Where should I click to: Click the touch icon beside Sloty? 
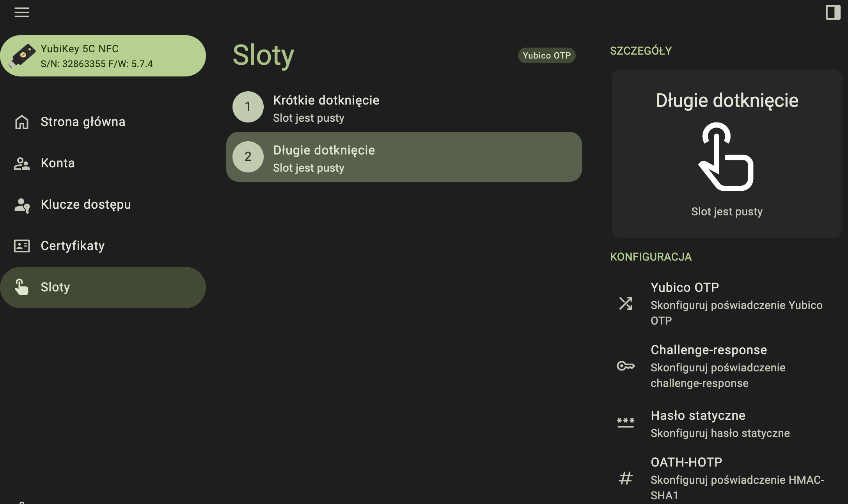22,287
